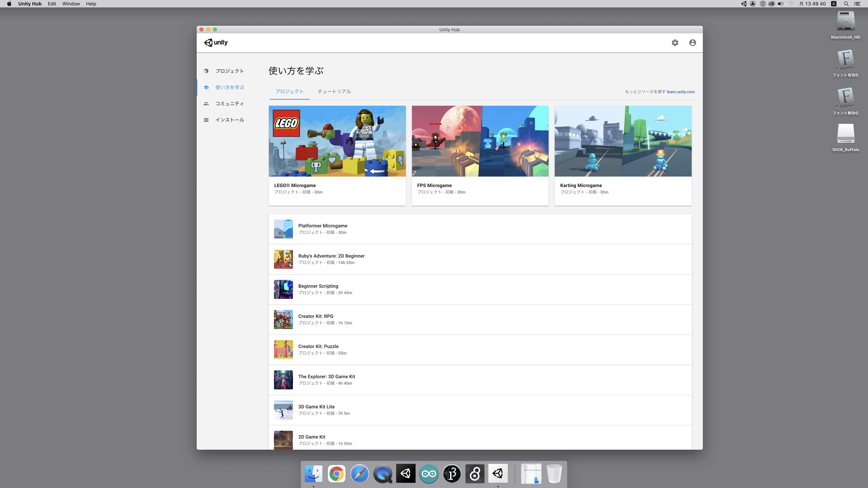The image size is (868, 488).
Task: Click the people icon beside コミュニティ
Action: [206, 104]
